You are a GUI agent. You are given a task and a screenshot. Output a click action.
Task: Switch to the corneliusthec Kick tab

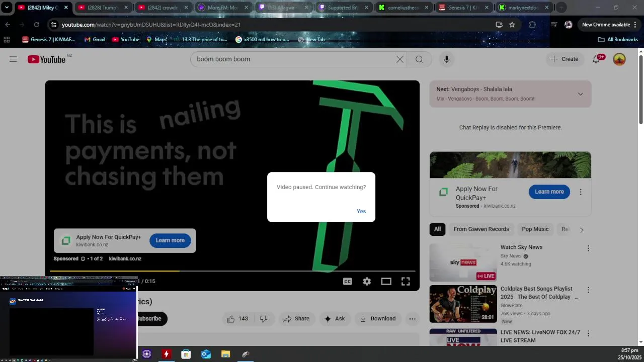pyautogui.click(x=405, y=8)
